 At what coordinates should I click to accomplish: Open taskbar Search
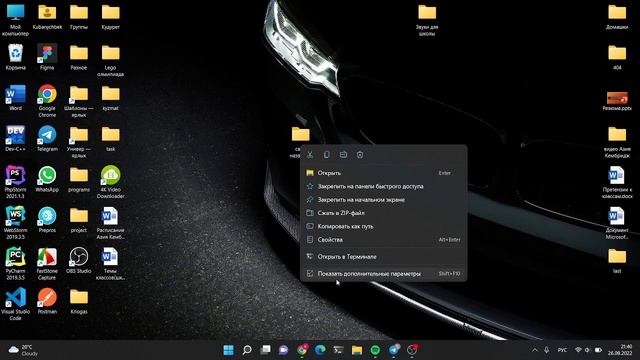(x=247, y=350)
